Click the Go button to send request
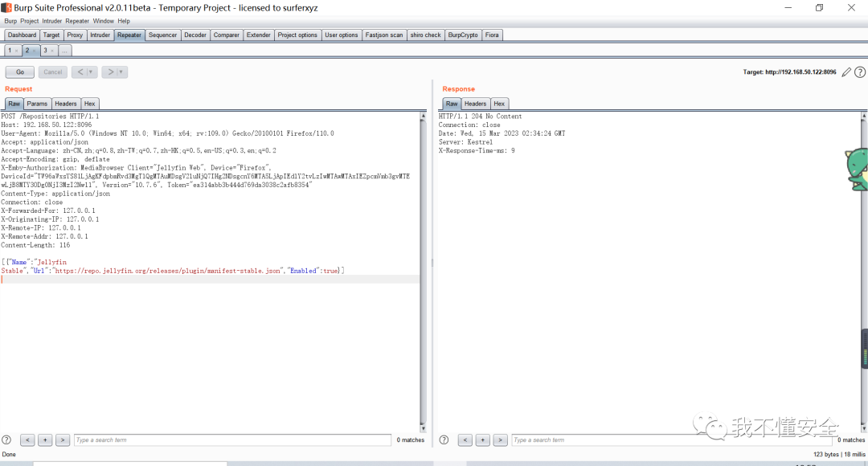 coord(20,72)
